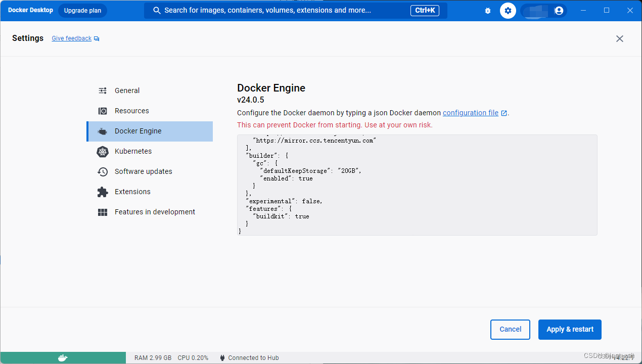Click the Extensions puzzle piece icon

[x=103, y=192]
